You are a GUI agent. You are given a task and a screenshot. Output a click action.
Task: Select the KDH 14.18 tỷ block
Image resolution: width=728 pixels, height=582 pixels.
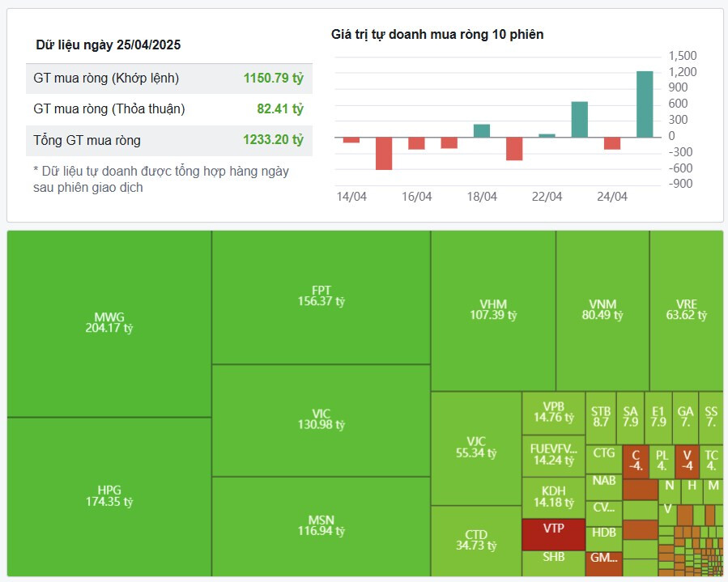pyautogui.click(x=553, y=497)
